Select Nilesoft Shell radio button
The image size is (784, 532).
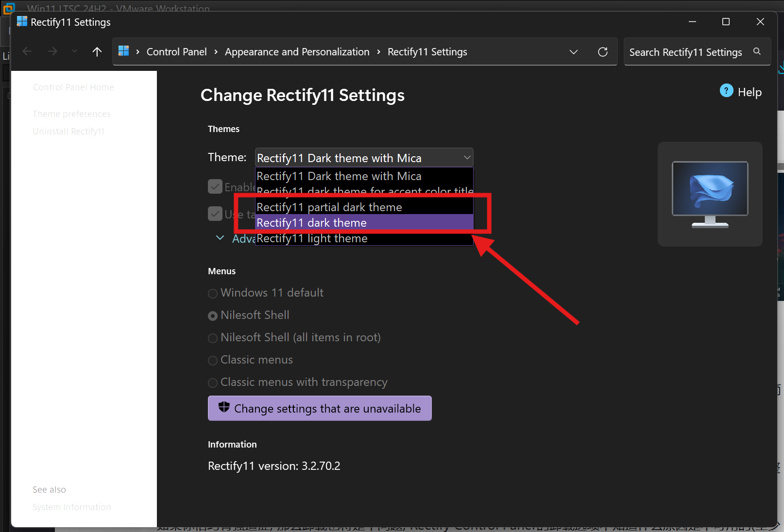(x=249, y=315)
